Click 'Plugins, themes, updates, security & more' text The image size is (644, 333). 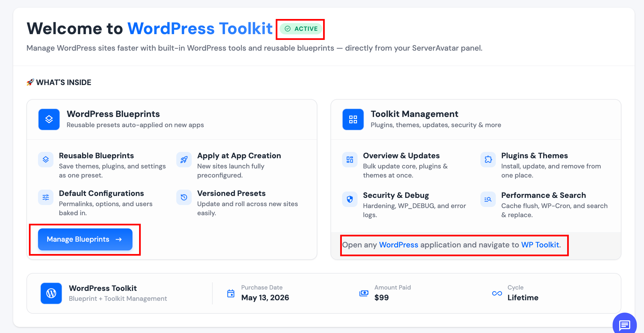(x=436, y=125)
